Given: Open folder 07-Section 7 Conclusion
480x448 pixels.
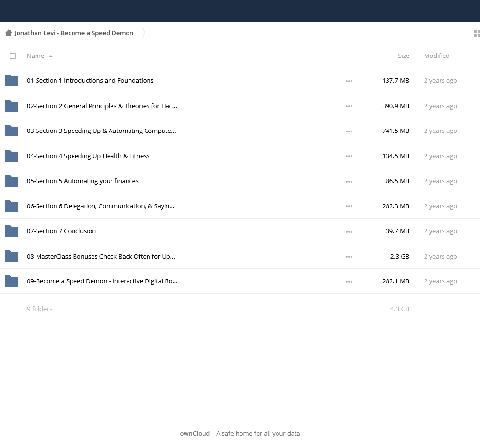Looking at the screenshot, I should click(61, 231).
